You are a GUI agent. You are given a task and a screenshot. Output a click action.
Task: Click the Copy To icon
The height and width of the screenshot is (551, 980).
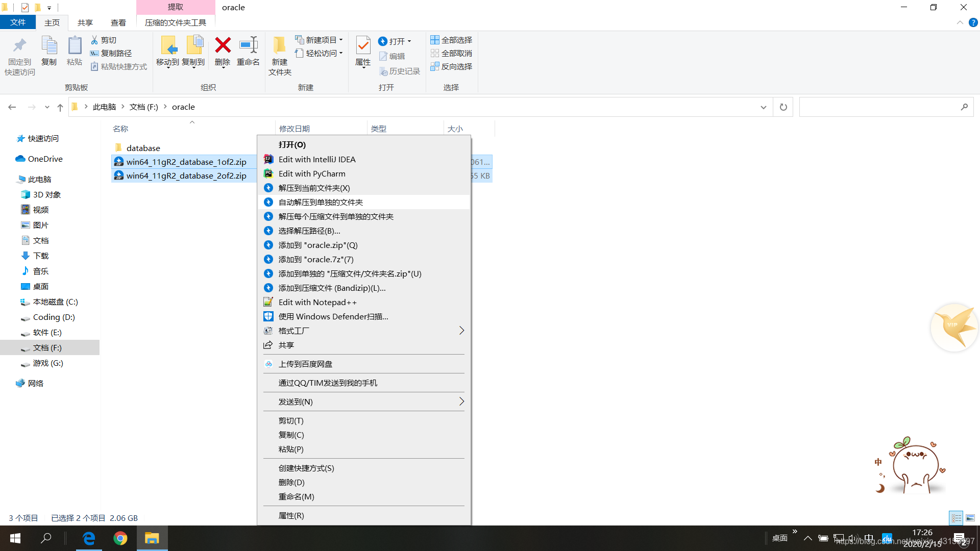194,46
